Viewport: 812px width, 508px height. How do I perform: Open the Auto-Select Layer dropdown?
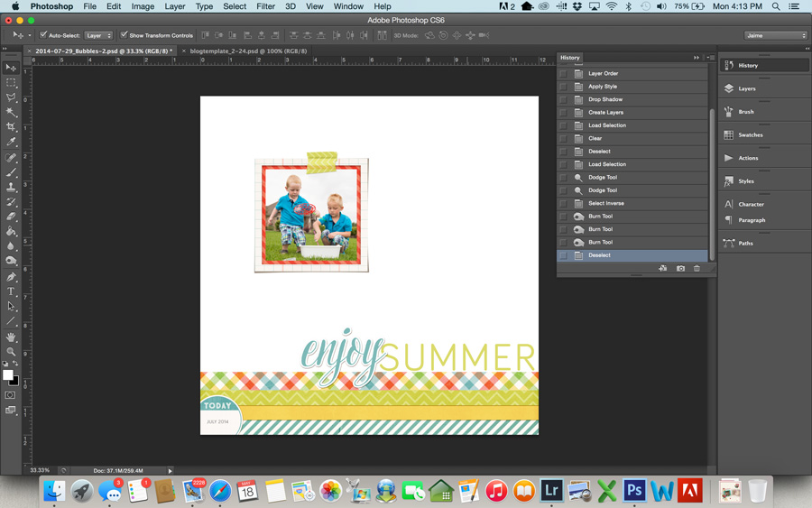98,35
